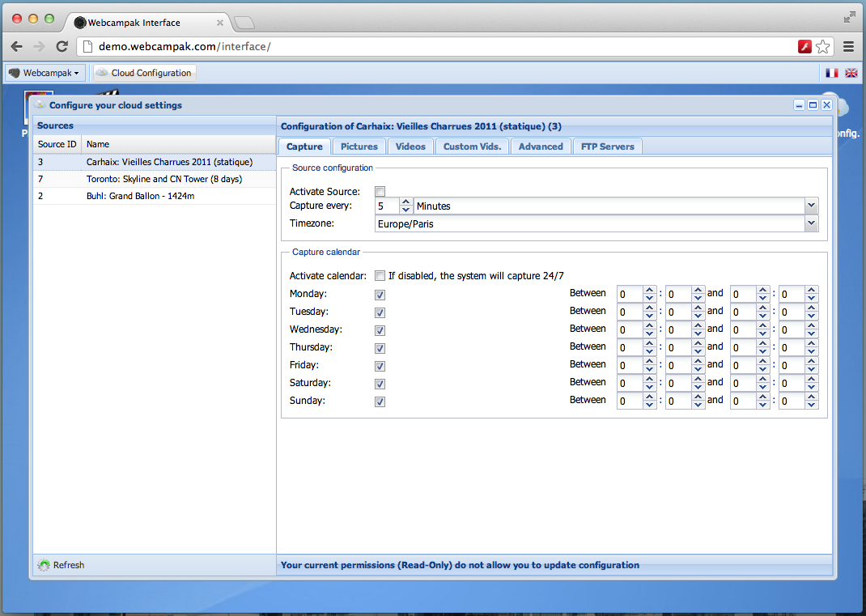
Task: Select Carhaix: Vieilles Charrues 2011 source row
Action: (x=155, y=162)
